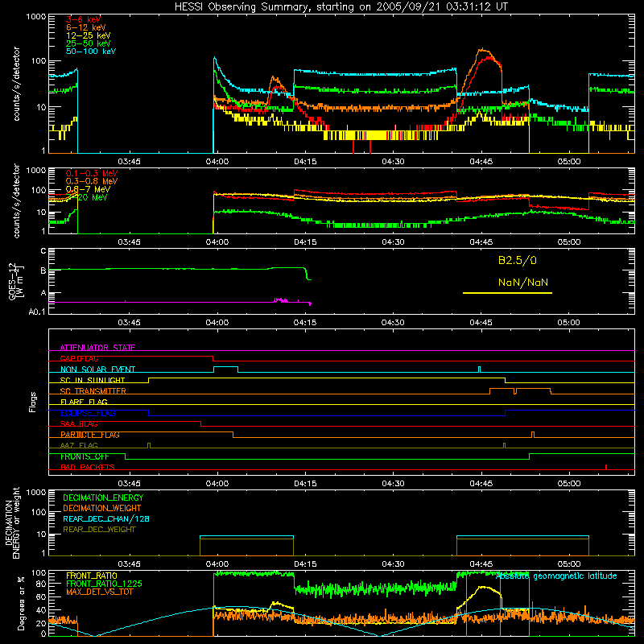
Task: Click the 04:00 time label under decimation panel
Action: coord(217,564)
